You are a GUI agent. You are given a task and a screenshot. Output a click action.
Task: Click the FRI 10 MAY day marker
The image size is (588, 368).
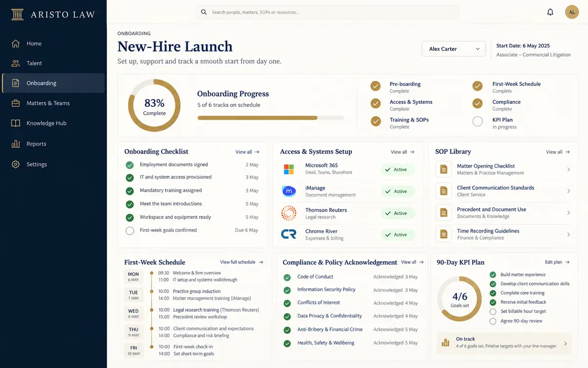133,350
